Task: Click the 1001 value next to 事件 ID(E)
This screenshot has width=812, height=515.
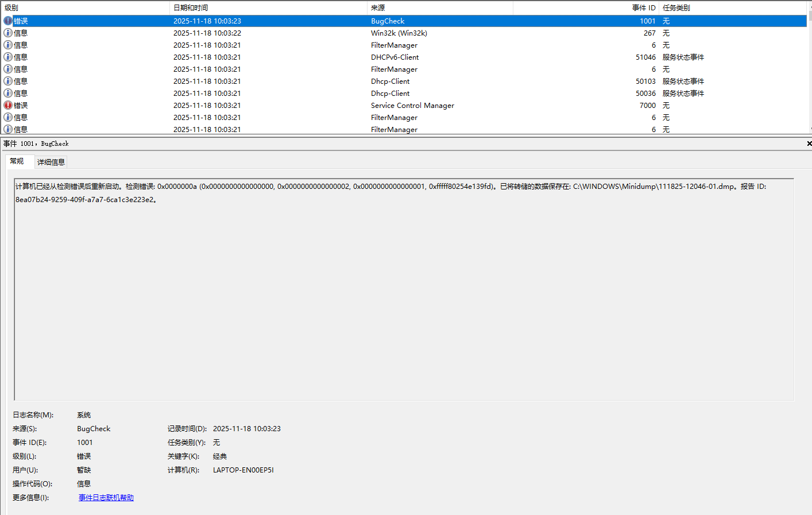Action: (85, 442)
